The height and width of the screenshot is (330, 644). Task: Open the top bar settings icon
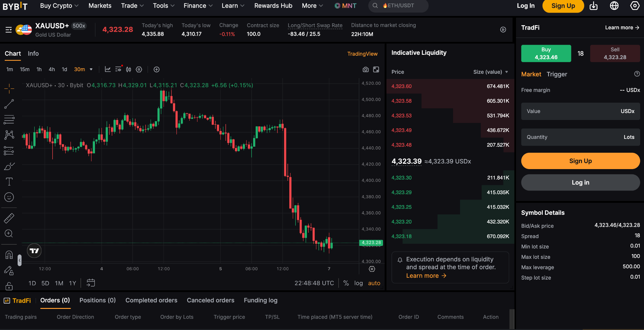[x=635, y=6]
